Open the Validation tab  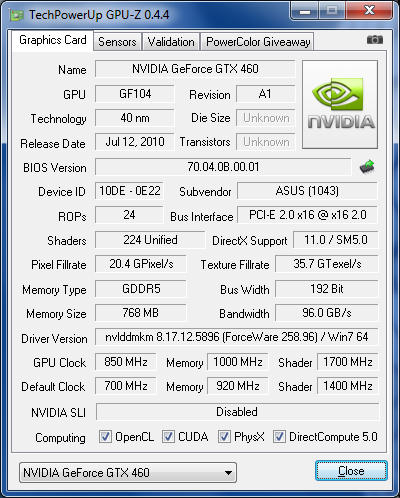coord(171,42)
